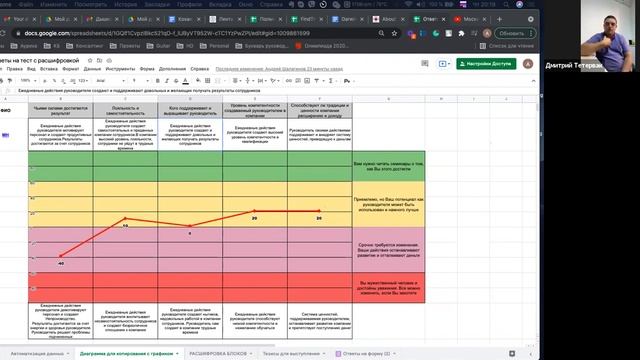
Task: Open the 123 number format dropdown
Action: click(83, 81)
